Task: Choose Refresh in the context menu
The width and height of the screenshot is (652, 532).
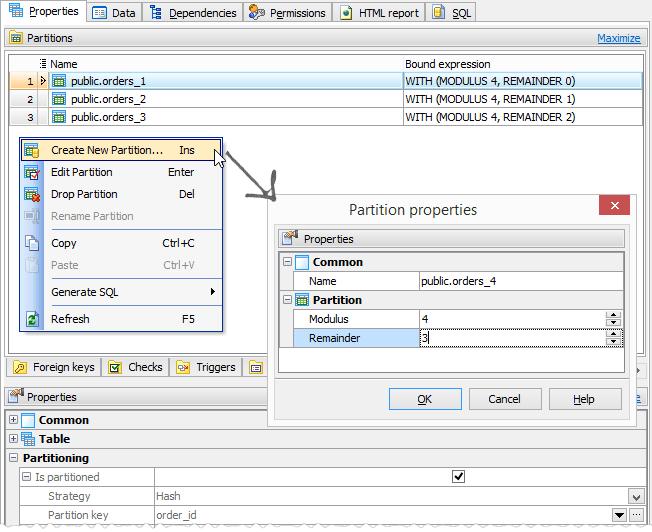Action: (121, 319)
